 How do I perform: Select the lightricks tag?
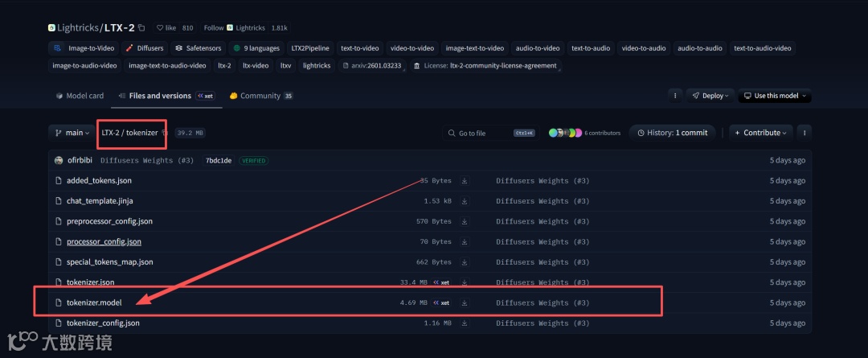coord(317,65)
